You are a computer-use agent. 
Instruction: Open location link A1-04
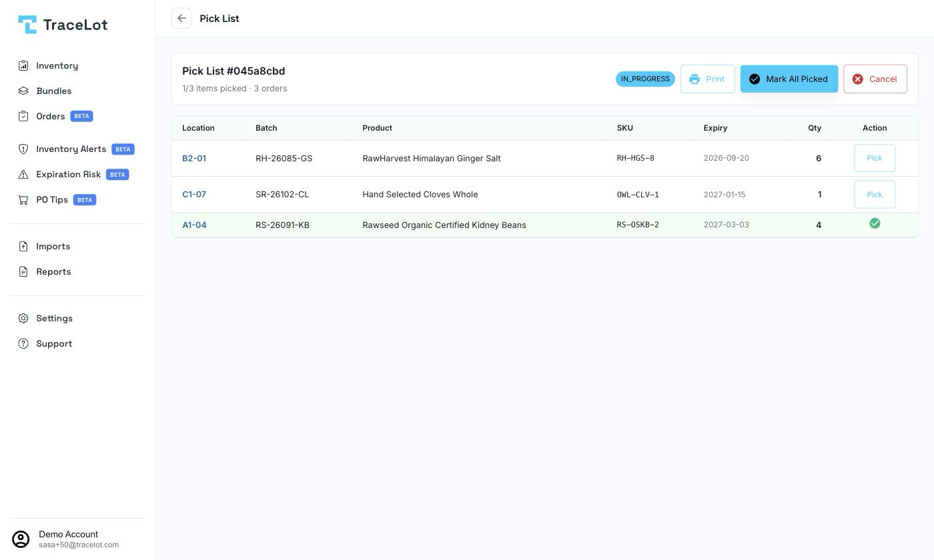194,225
